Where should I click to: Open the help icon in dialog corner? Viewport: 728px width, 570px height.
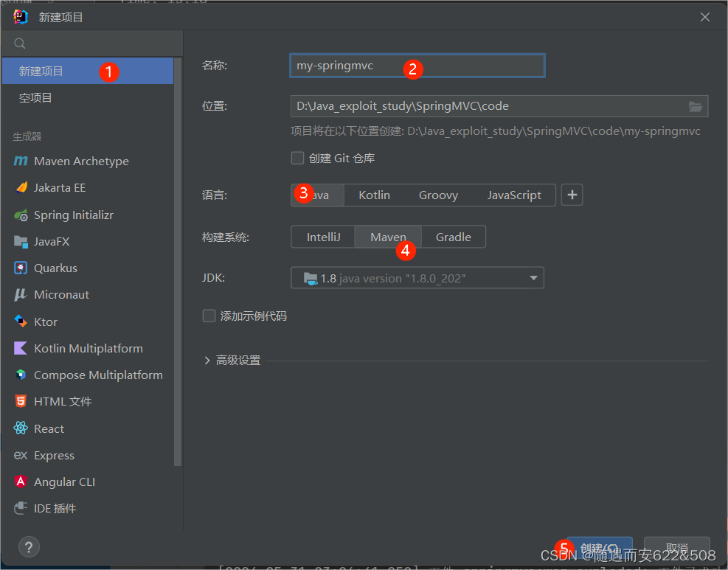pos(28,547)
